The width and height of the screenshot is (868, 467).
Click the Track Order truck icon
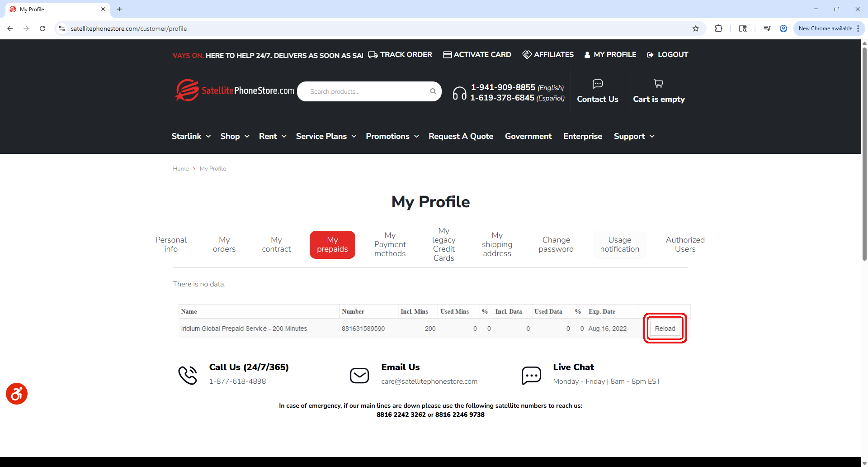coord(373,55)
